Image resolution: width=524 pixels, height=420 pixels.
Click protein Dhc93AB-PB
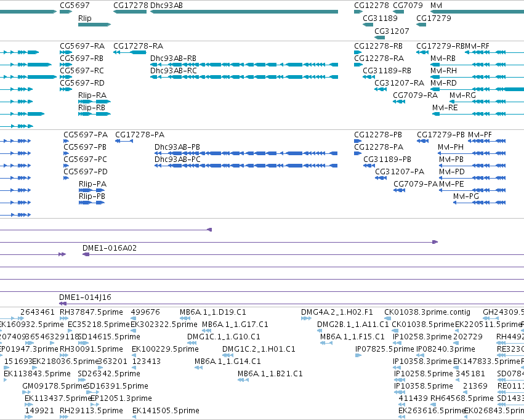tap(246, 153)
